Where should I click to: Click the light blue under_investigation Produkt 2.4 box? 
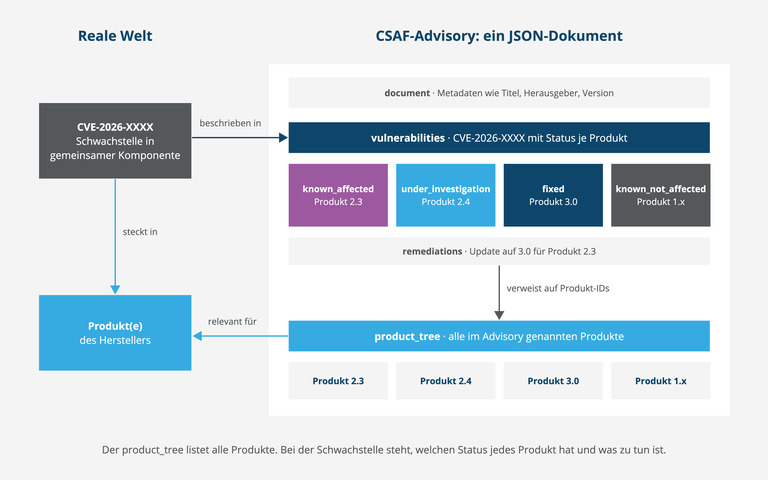[x=446, y=195]
